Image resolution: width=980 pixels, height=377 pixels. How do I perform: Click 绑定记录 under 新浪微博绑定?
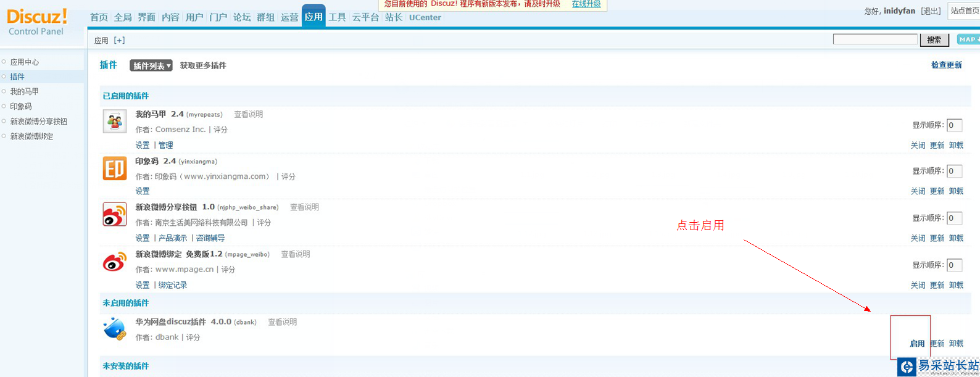coord(172,285)
